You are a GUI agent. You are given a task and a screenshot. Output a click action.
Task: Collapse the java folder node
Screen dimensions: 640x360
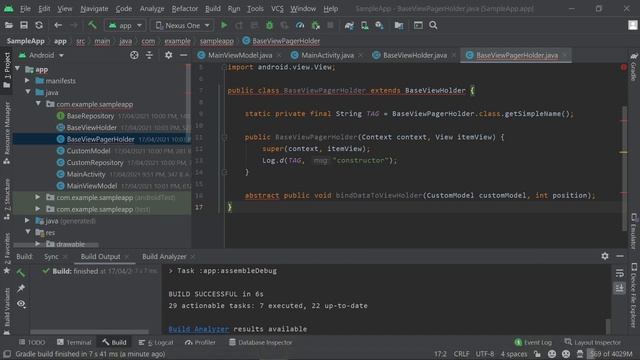pyautogui.click(x=28, y=92)
